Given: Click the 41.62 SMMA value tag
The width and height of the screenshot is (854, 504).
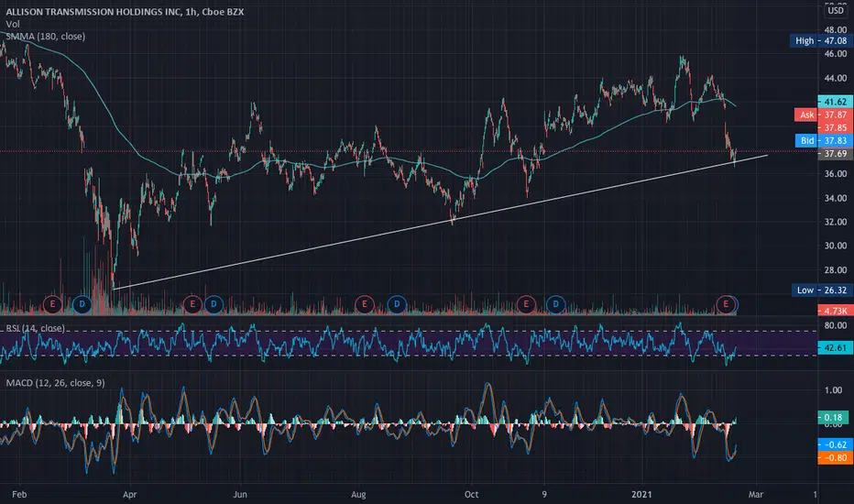Looking at the screenshot, I should (x=835, y=102).
